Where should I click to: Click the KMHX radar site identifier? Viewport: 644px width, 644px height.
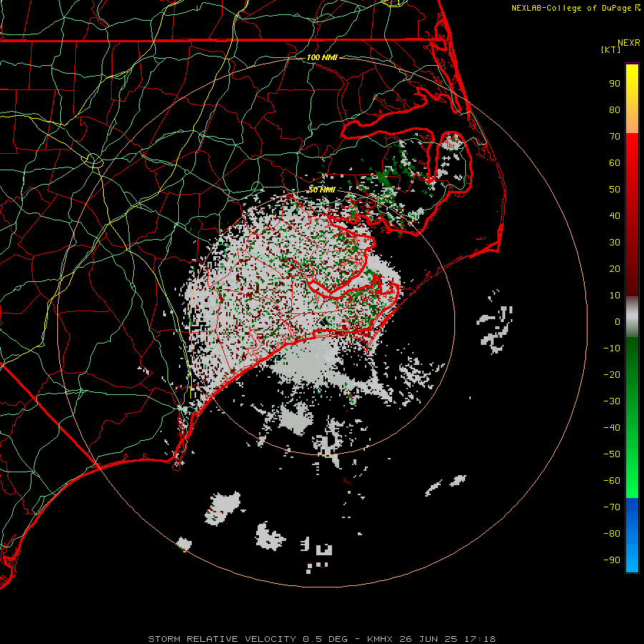(x=381, y=639)
